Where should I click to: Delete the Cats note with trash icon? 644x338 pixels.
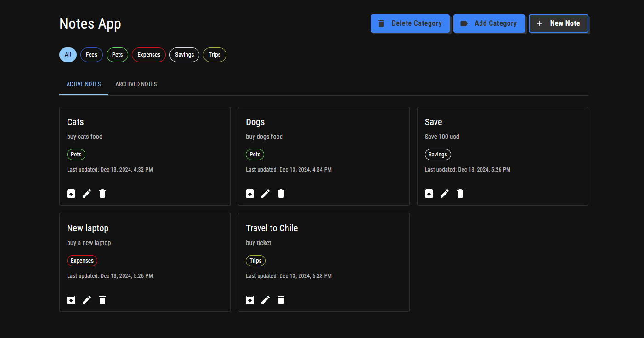click(x=102, y=194)
